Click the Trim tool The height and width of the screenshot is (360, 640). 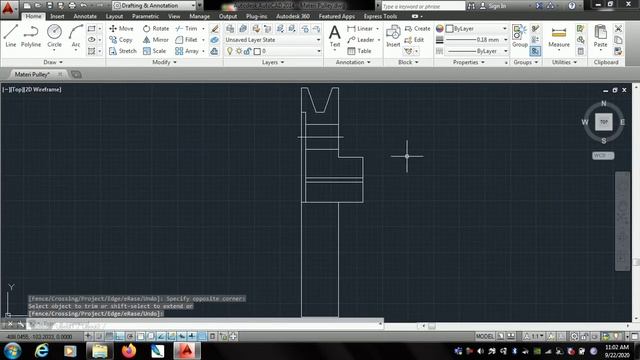point(187,29)
